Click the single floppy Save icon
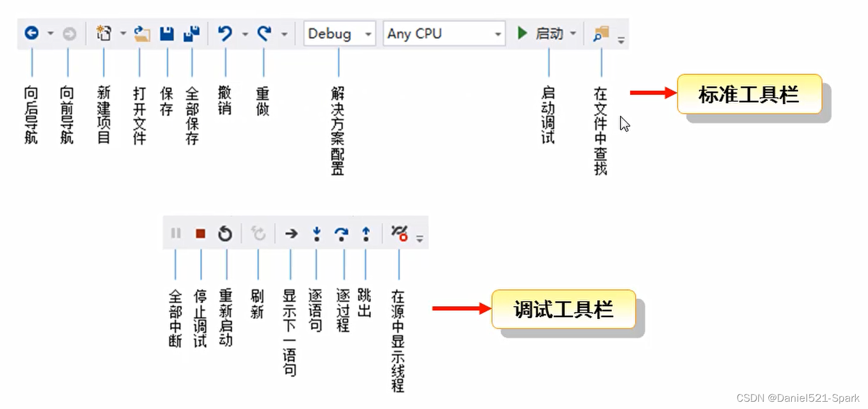This screenshot has width=868, height=409. 167,34
